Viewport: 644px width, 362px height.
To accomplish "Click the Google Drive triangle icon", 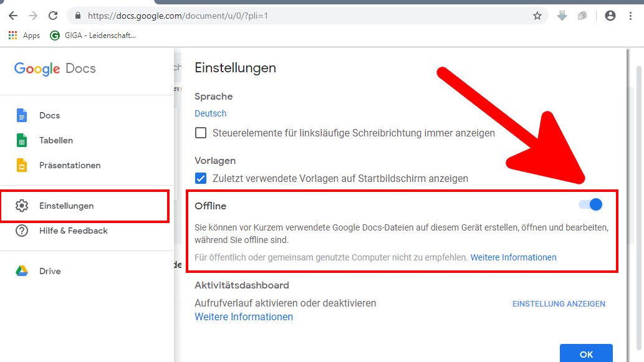I will tap(22, 271).
